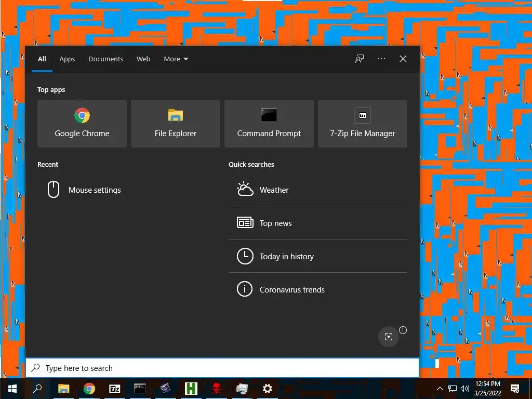The image size is (532, 399).
Task: Focus the Type here to search field
Action: pyautogui.click(x=222, y=368)
